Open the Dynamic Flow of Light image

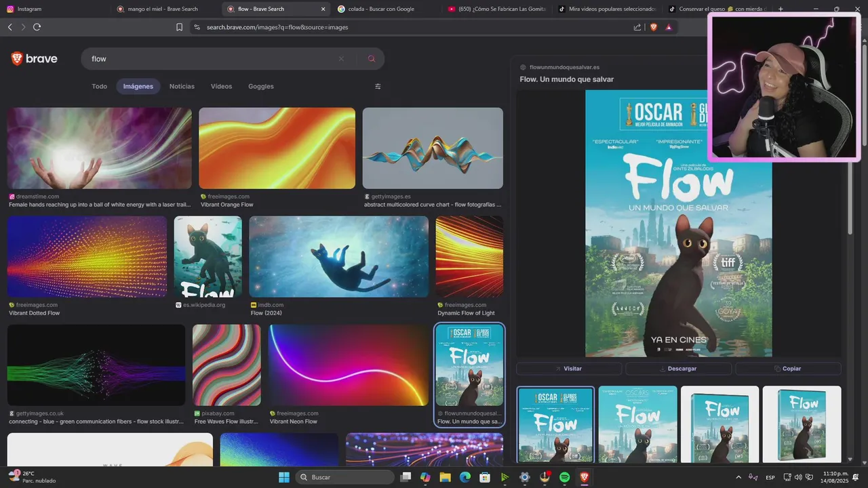click(x=469, y=256)
